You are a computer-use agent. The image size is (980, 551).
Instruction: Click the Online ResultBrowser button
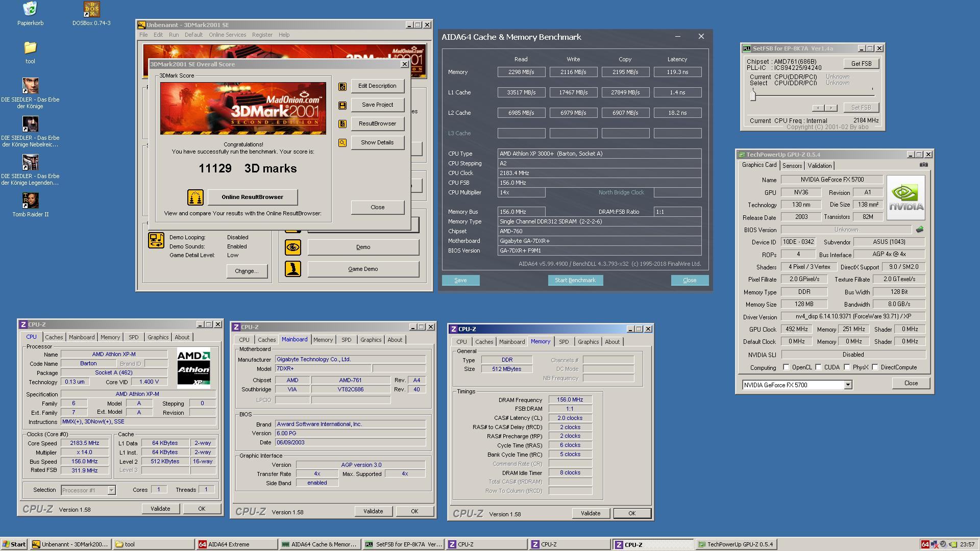(252, 197)
